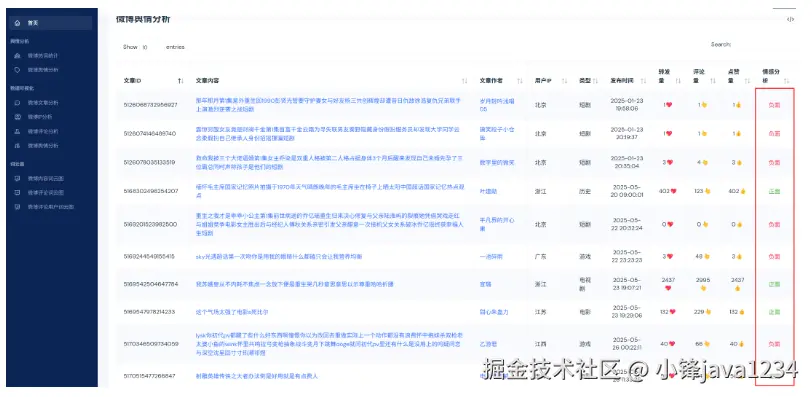
Task: Open article content link for ID 5169547978214233
Action: pos(231,312)
